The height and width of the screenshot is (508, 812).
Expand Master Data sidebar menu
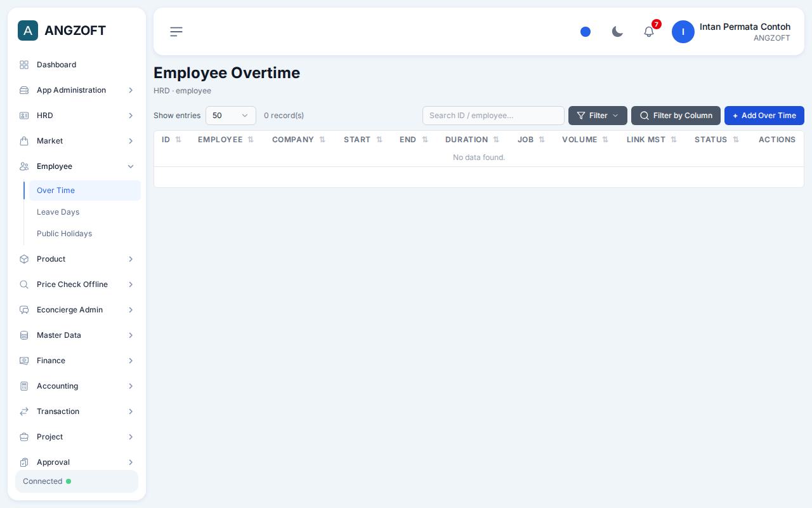77,335
